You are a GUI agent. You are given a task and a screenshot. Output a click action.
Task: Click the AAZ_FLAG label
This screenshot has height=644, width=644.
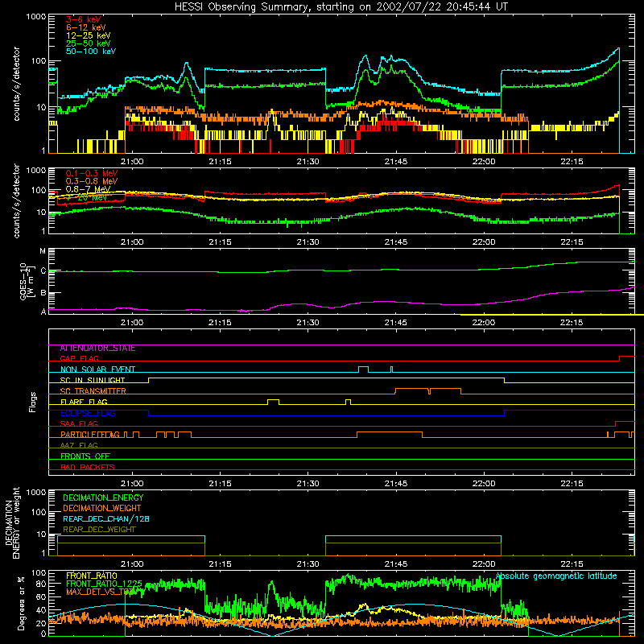point(79,445)
